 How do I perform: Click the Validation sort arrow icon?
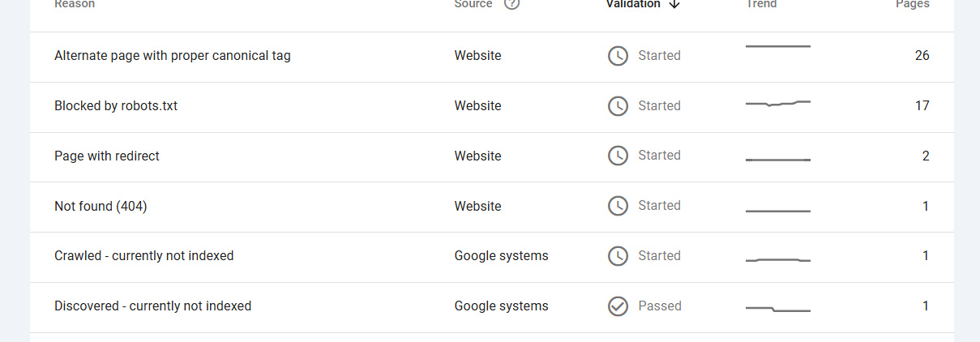[x=674, y=4]
